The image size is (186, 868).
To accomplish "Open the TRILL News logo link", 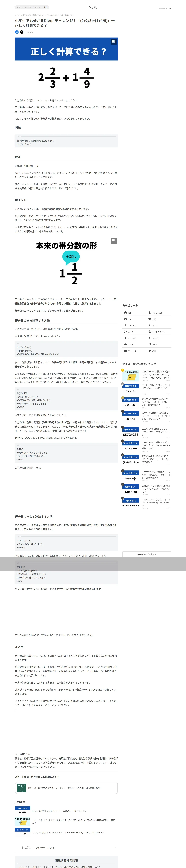I will (x=93, y=7).
